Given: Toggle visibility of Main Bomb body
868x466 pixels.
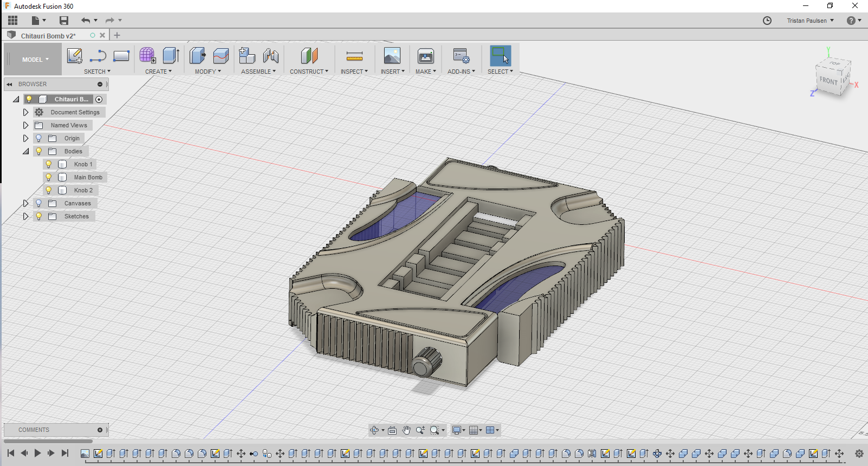Looking at the screenshot, I should tap(49, 177).
